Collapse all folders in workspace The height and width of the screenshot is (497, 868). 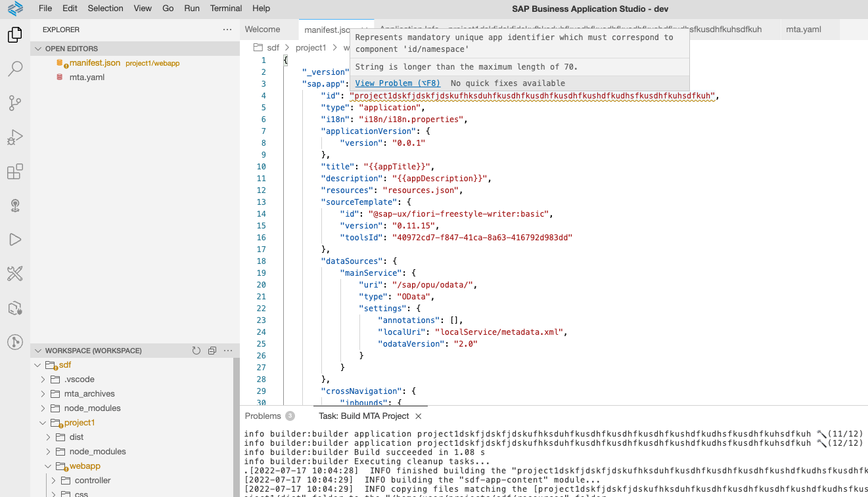tap(212, 351)
